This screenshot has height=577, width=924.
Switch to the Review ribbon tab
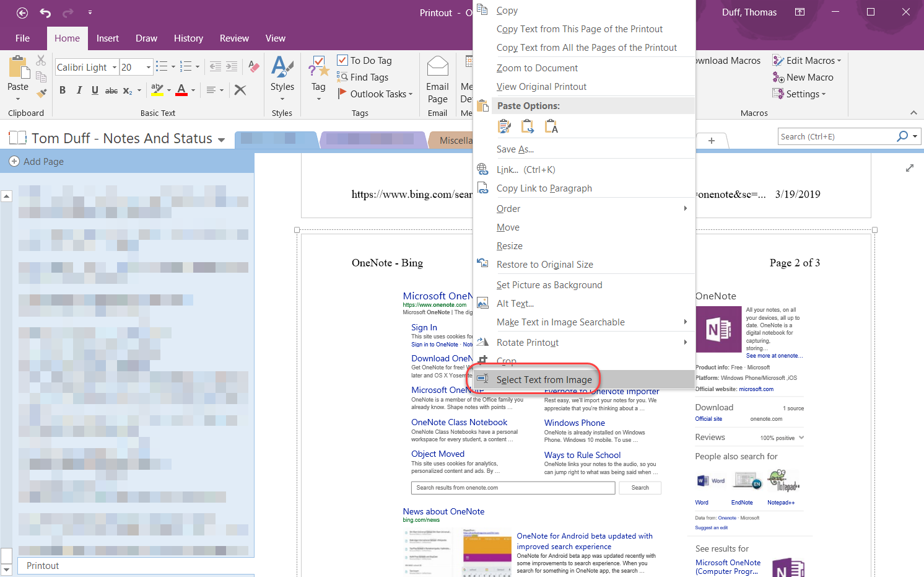[234, 38]
